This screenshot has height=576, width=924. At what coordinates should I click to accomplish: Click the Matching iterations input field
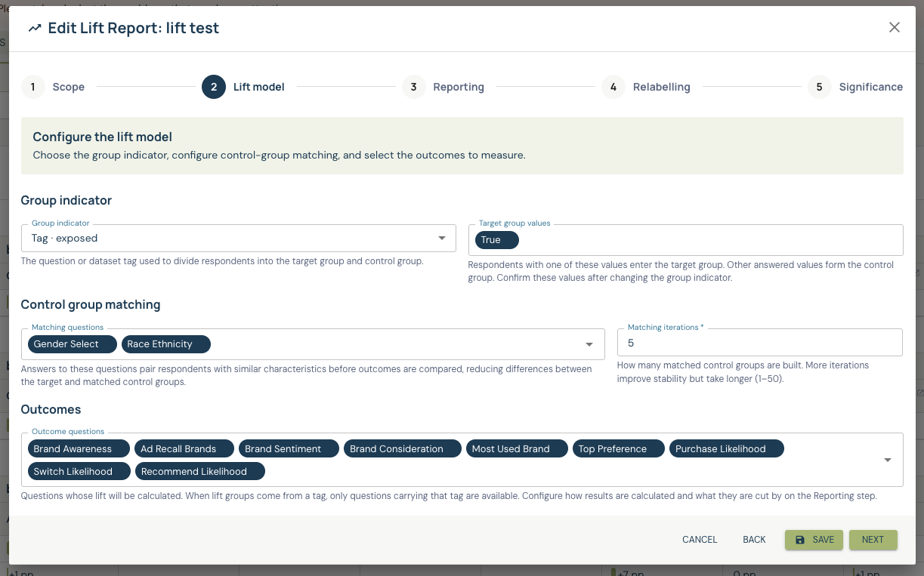click(760, 343)
